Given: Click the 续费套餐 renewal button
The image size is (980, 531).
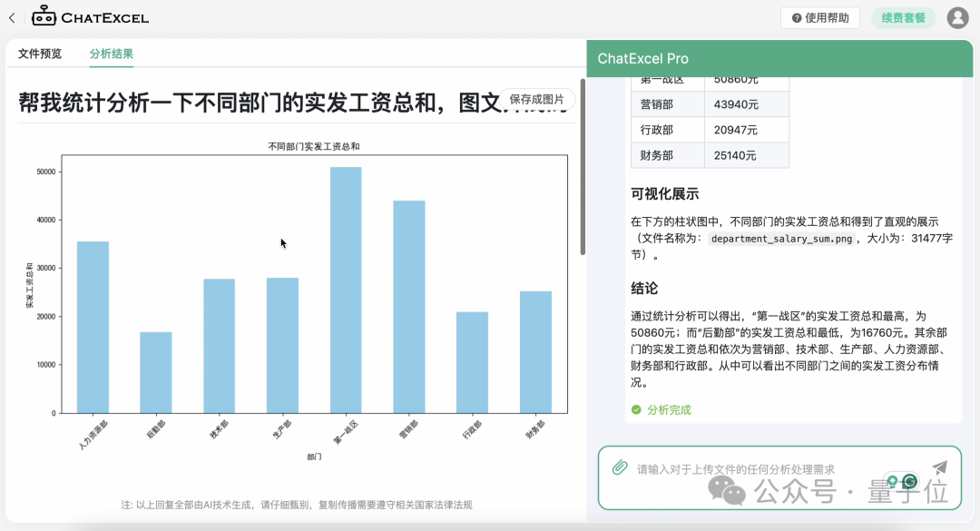Looking at the screenshot, I should (903, 18).
